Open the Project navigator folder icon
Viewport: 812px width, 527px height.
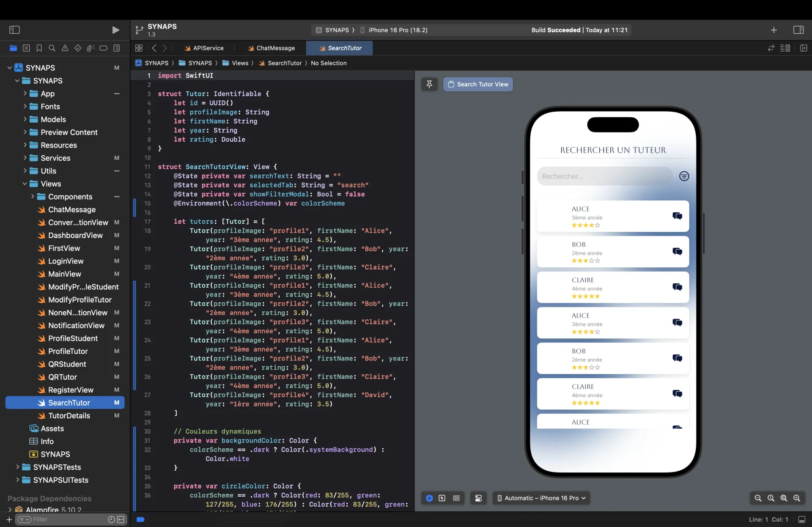click(13, 48)
